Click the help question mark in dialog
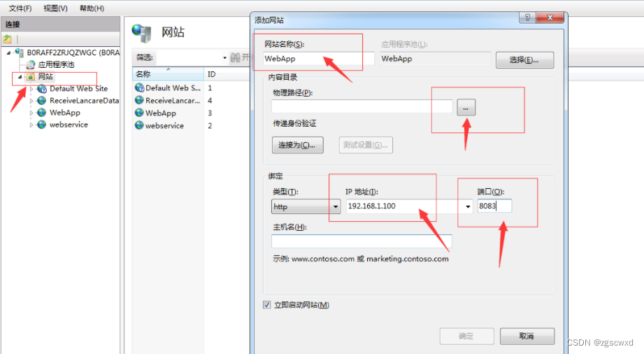The width and height of the screenshot is (644, 354). 527,17
